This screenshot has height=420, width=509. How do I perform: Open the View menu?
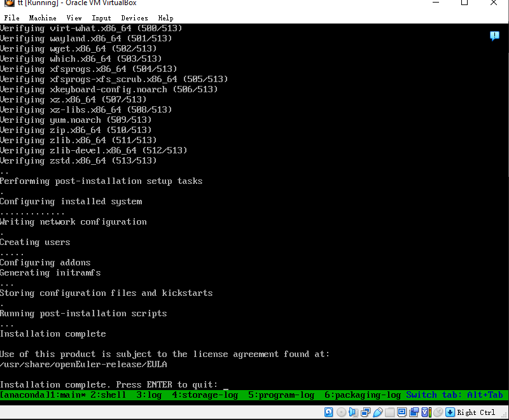[x=74, y=18]
